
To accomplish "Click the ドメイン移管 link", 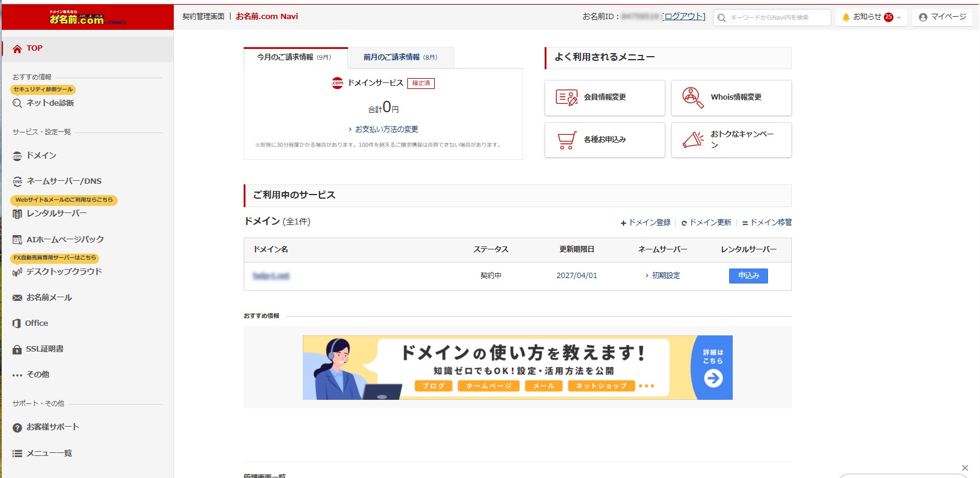I will click(x=767, y=223).
